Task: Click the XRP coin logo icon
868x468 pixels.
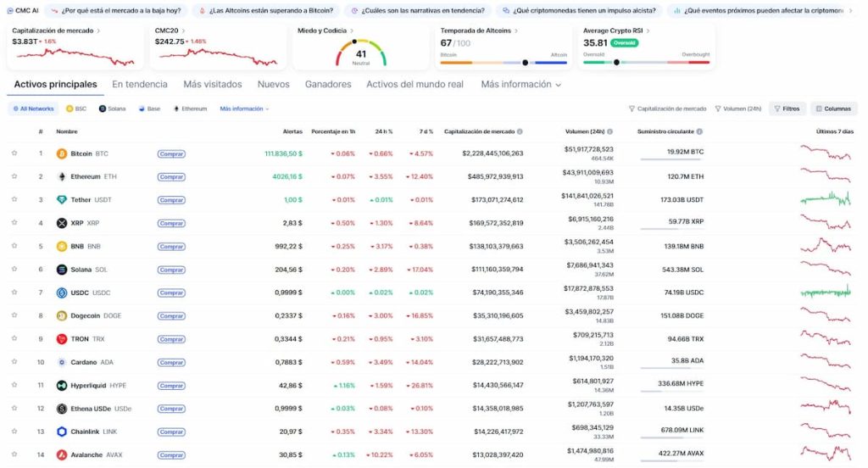Action: pyautogui.click(x=61, y=223)
